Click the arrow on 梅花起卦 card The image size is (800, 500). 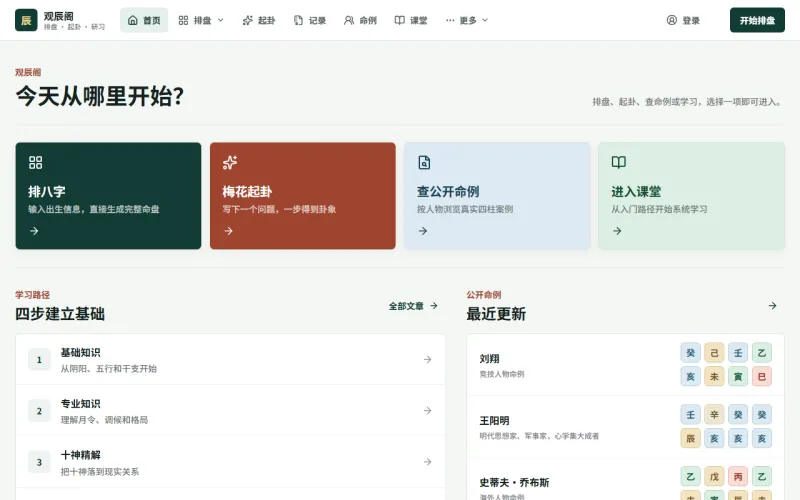[229, 231]
